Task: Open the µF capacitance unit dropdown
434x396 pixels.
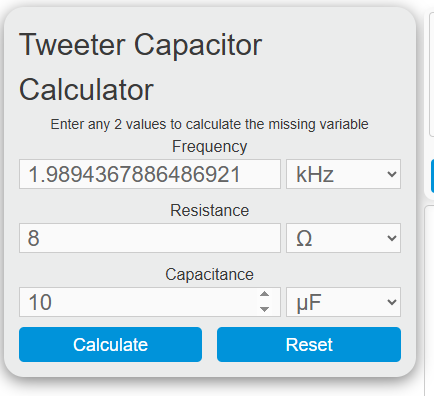Action: point(343,302)
